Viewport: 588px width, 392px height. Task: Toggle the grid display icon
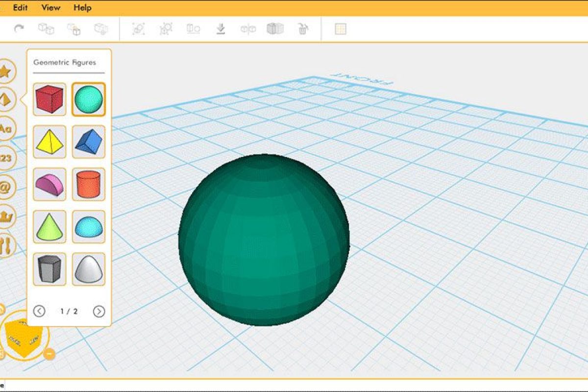coord(341,29)
